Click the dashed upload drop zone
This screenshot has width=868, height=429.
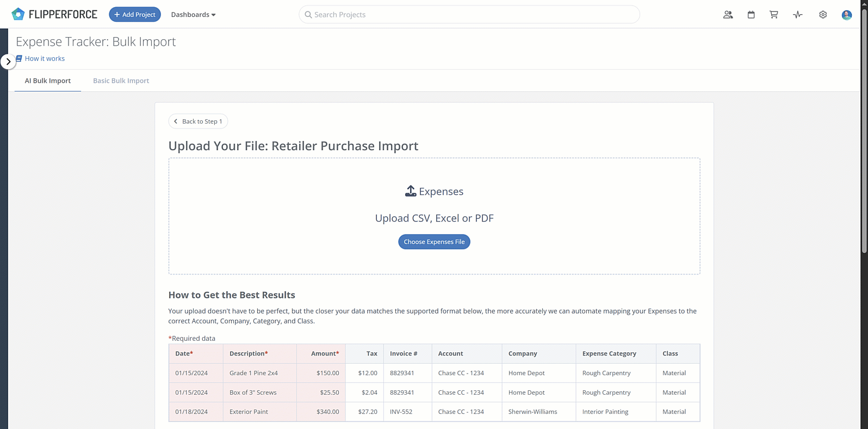pos(434,216)
